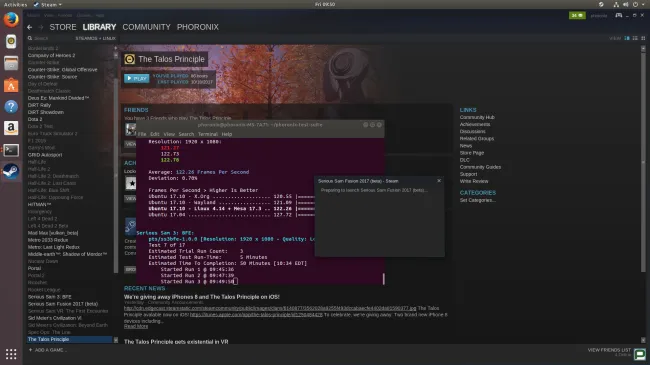This screenshot has height=365, width=650.
Task: Open the Community Guides link
Action: pyautogui.click(x=480, y=167)
